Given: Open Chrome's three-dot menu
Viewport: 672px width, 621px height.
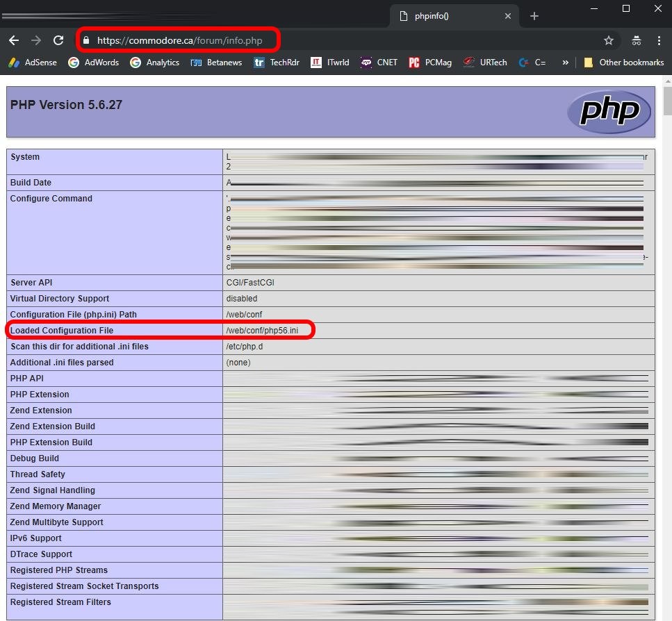Looking at the screenshot, I should (x=658, y=40).
